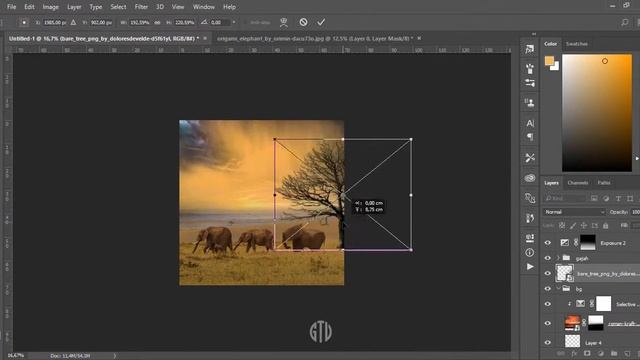Hide Layer 4

point(548,342)
